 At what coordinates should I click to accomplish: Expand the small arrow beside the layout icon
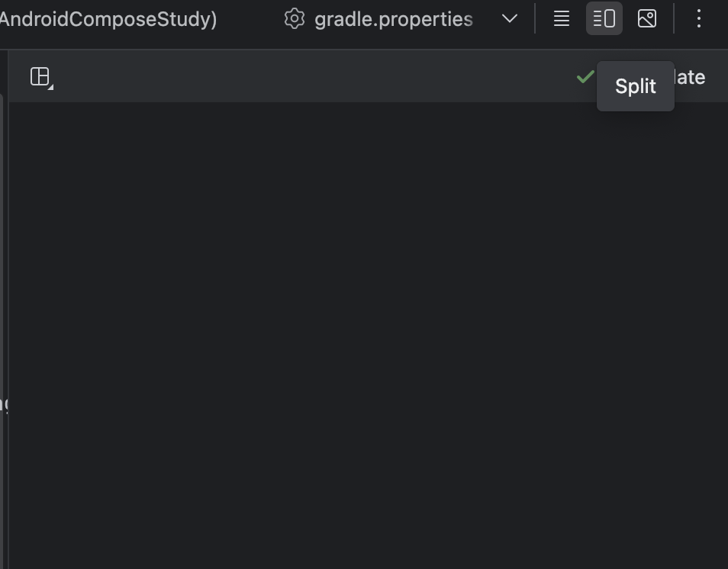[x=50, y=87]
